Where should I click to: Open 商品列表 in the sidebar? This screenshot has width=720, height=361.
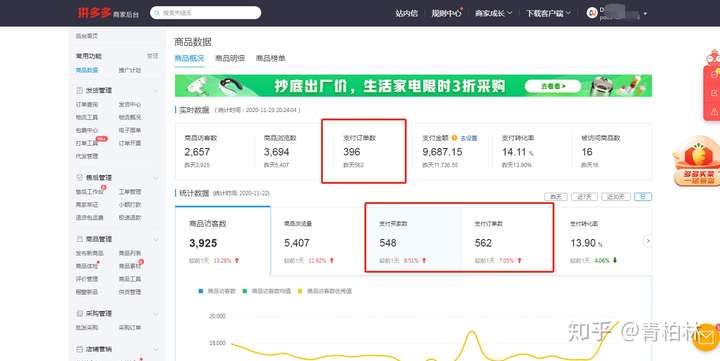coord(130,253)
